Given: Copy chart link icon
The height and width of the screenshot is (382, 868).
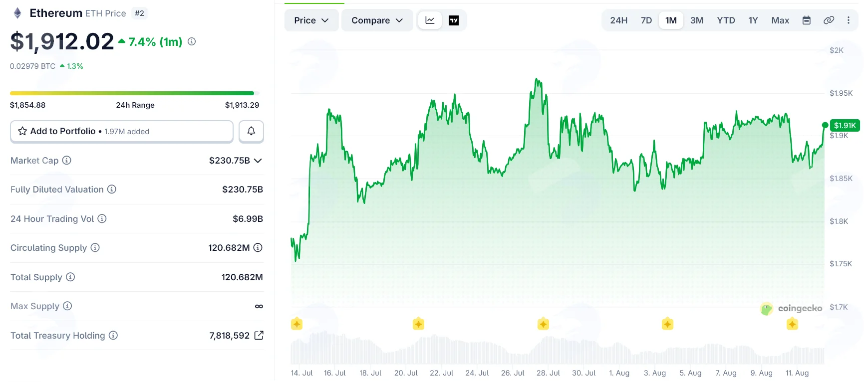Looking at the screenshot, I should click(x=829, y=20).
